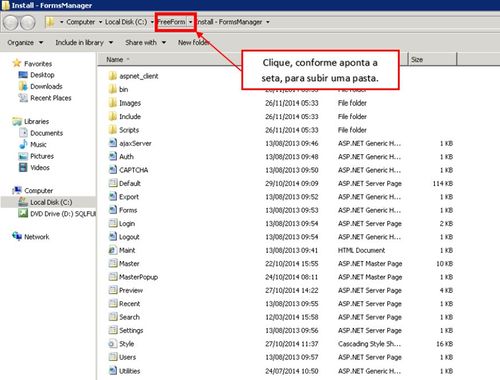Sort files by the Size column header
Image resolution: width=500 pixels, height=380 pixels.
click(x=432, y=60)
